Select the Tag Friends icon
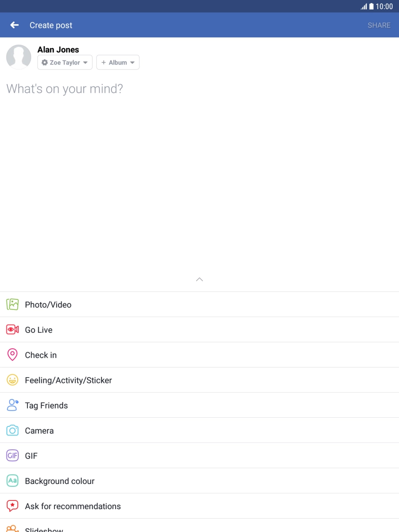Screen dimensions: 399x532 pyautogui.click(x=12, y=405)
